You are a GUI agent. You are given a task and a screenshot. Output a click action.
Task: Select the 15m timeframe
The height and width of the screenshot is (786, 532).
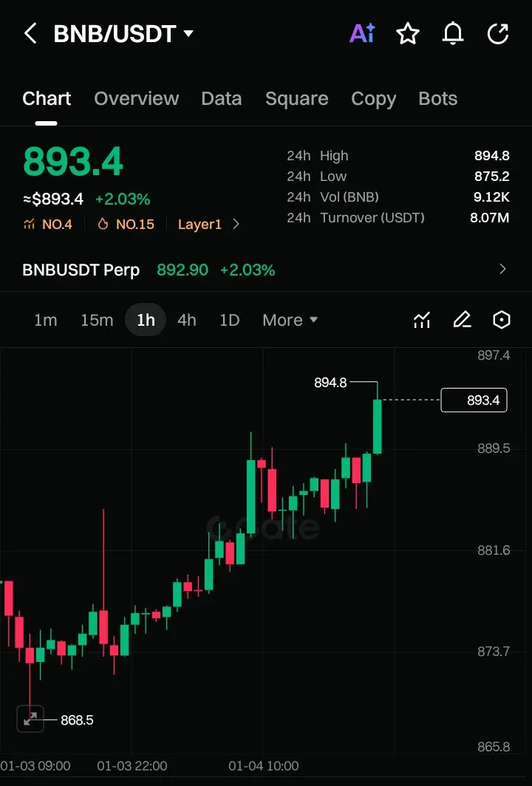click(97, 320)
